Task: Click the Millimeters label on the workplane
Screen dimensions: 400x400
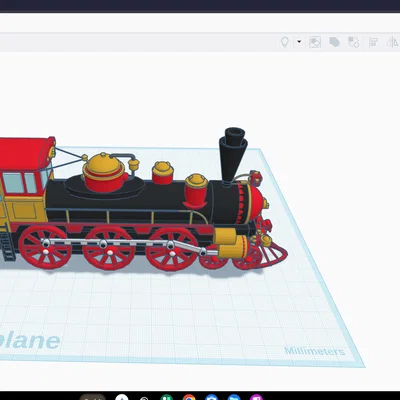Action: coord(314,351)
